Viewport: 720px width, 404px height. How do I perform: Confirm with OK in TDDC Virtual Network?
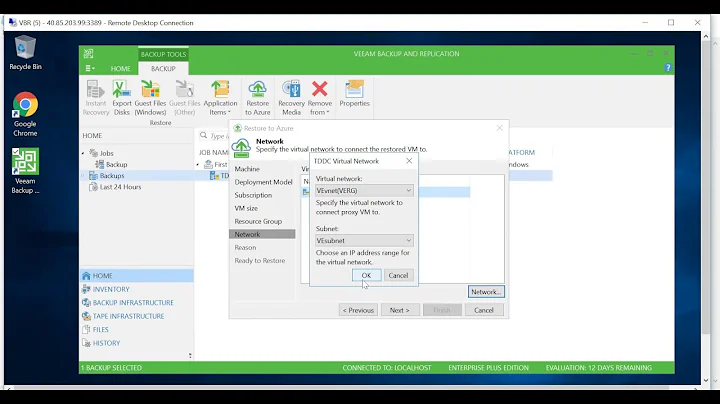pyautogui.click(x=366, y=275)
